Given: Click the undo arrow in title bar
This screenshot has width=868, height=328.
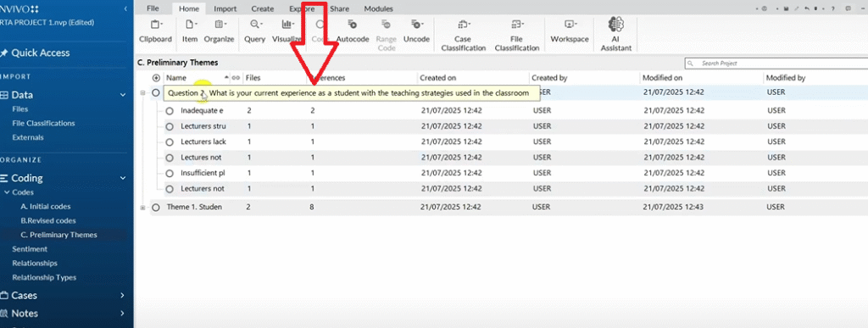Looking at the screenshot, I should 807,8.
